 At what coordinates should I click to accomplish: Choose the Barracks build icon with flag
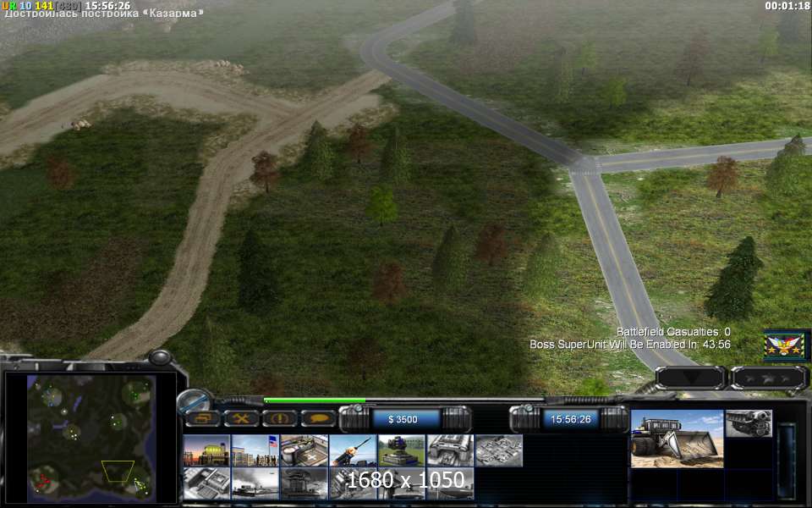coord(255,450)
